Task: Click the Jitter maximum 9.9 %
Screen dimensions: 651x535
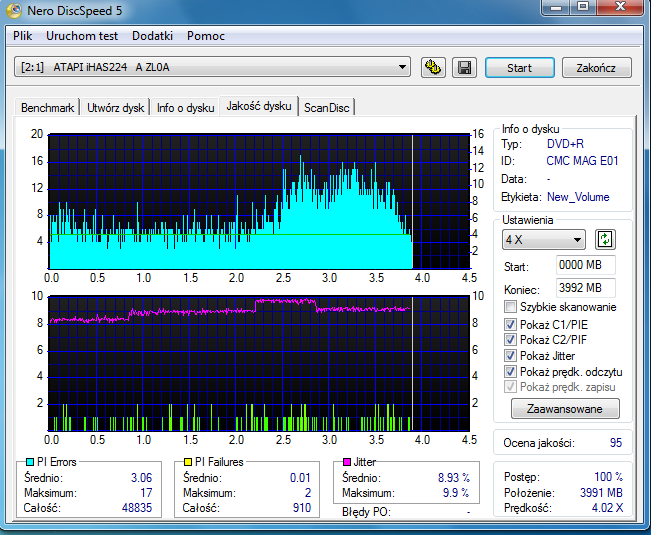Action: (456, 493)
